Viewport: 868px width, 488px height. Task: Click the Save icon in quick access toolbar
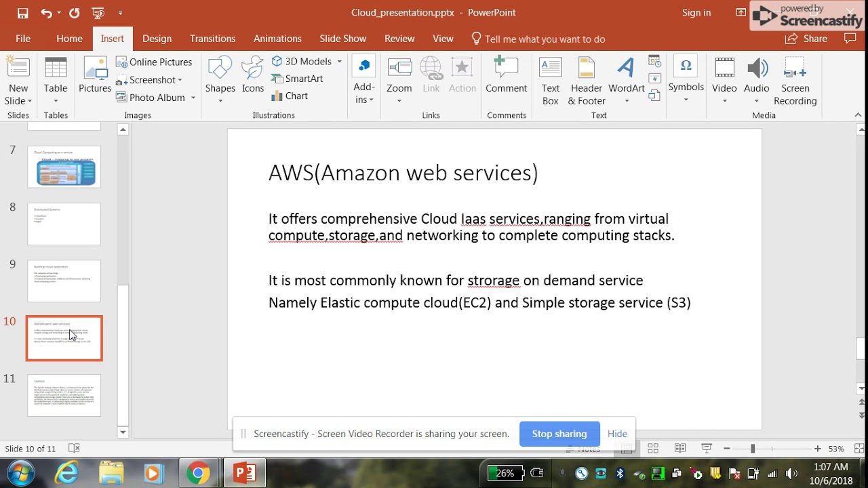(23, 13)
